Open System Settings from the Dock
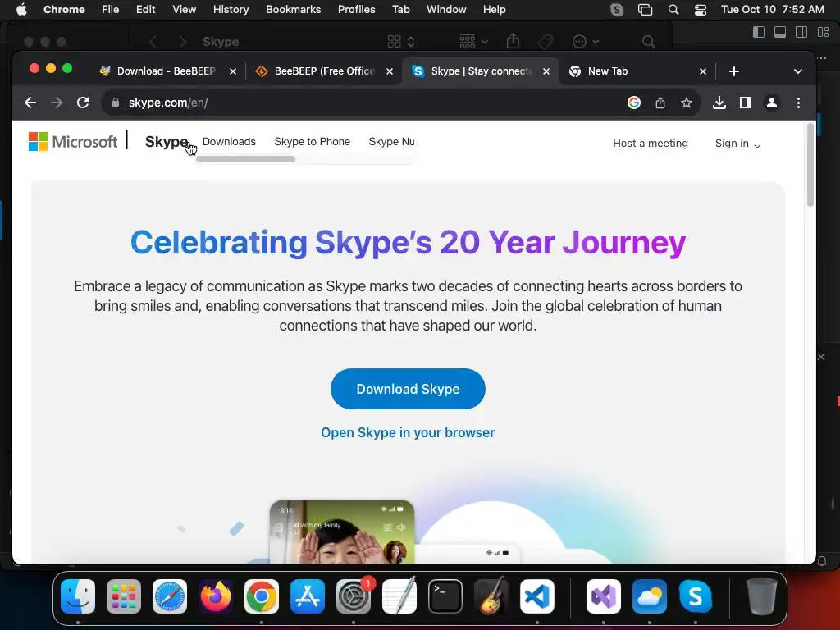Screen dimensions: 840x630 tap(354, 596)
